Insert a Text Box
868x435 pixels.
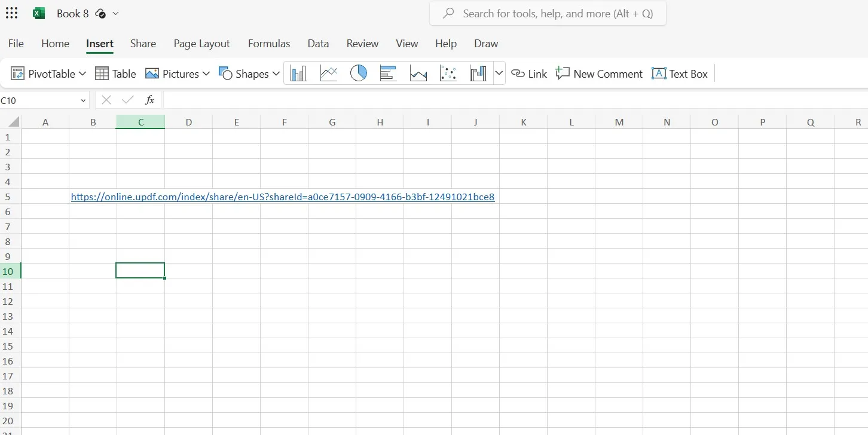click(680, 73)
